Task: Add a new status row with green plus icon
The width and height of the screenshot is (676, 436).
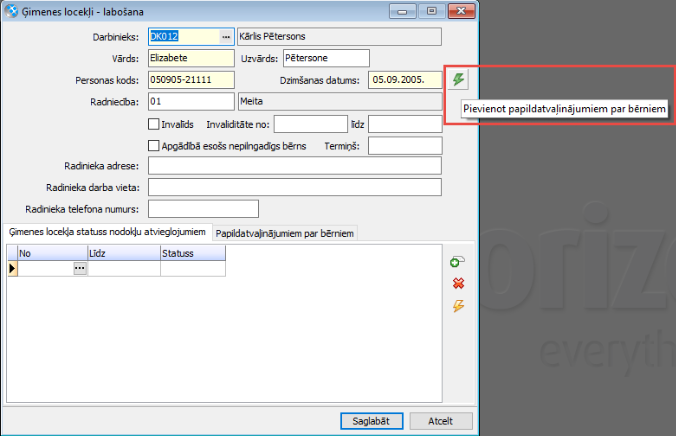Action: coord(457,262)
